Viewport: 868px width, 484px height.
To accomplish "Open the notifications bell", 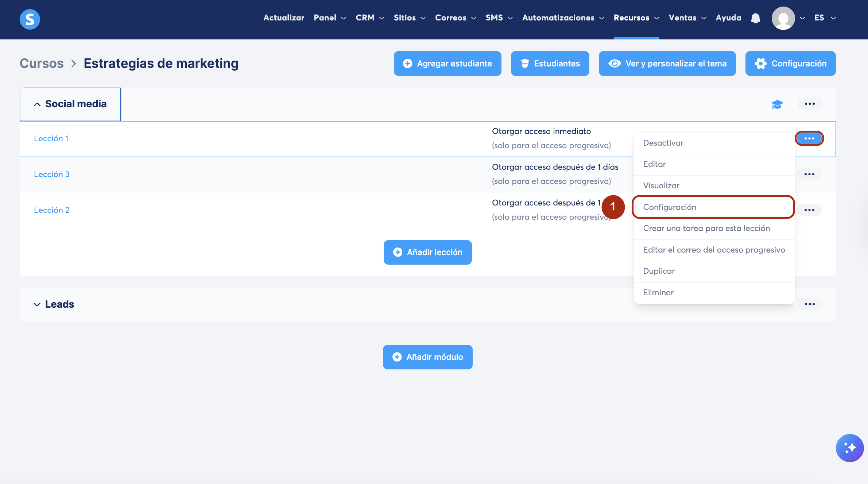I will pyautogui.click(x=755, y=18).
